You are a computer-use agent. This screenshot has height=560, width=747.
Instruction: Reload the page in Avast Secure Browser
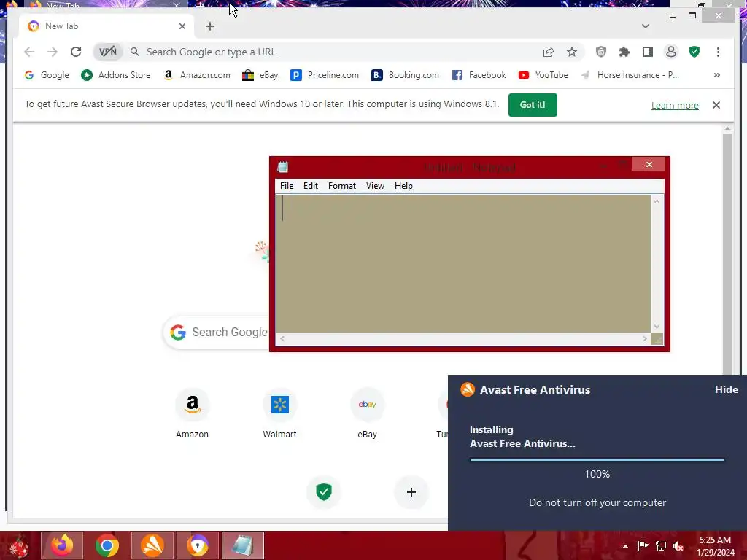(76, 52)
